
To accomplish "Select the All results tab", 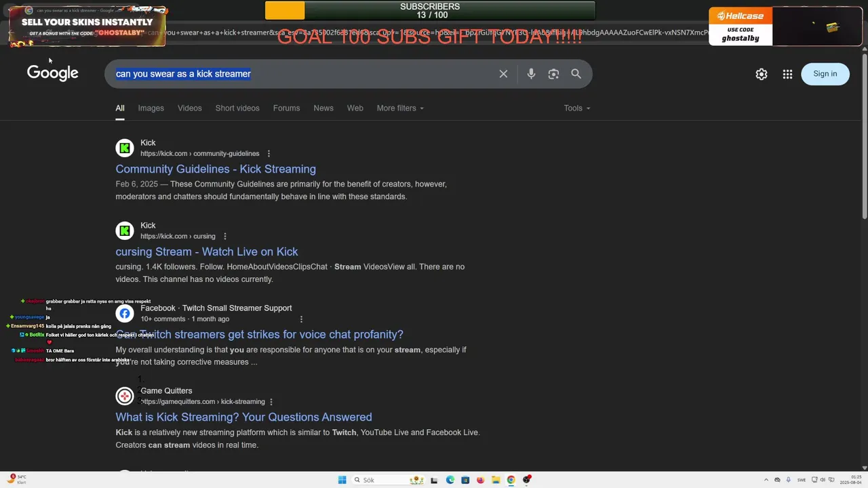I will [120, 108].
